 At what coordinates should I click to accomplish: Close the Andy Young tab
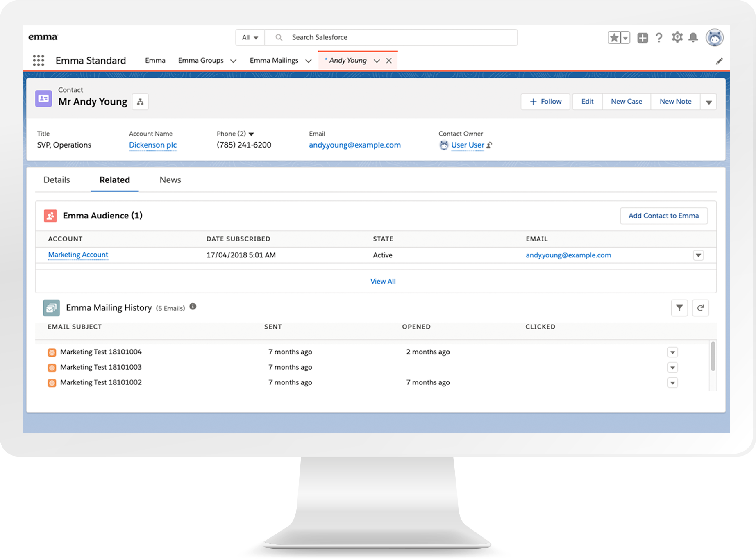pos(389,61)
